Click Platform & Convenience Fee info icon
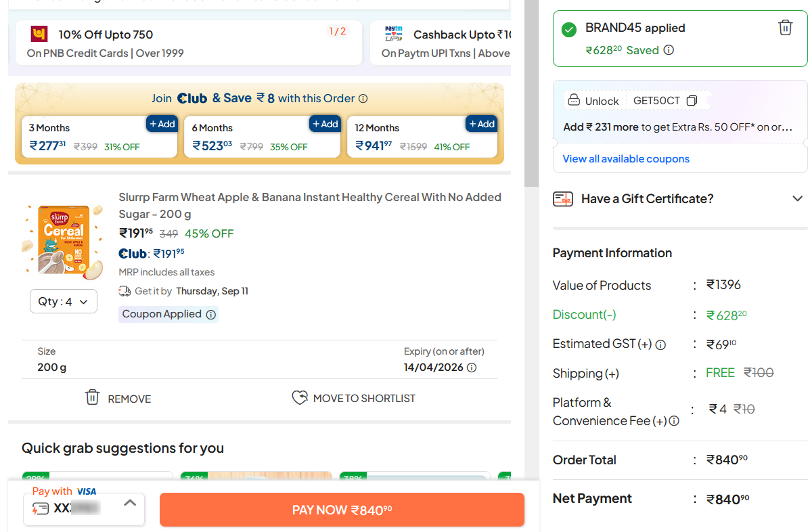Image resolution: width=810 pixels, height=532 pixels. click(x=674, y=421)
